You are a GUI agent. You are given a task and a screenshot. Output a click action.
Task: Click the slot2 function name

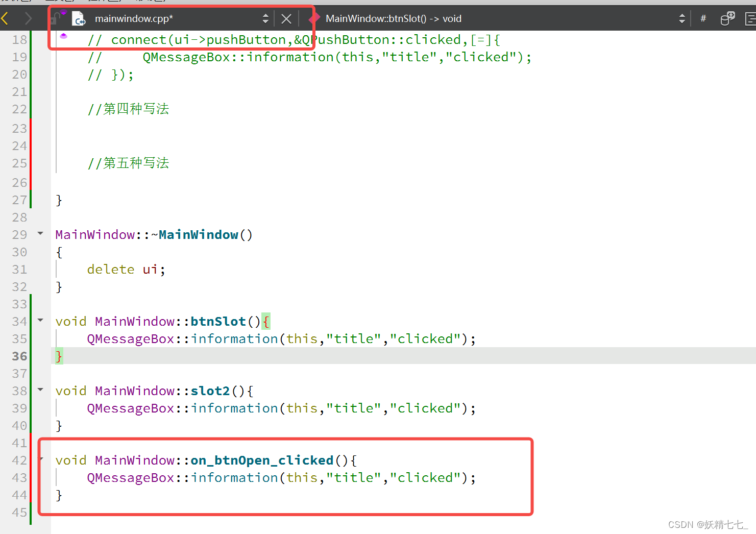tap(210, 391)
